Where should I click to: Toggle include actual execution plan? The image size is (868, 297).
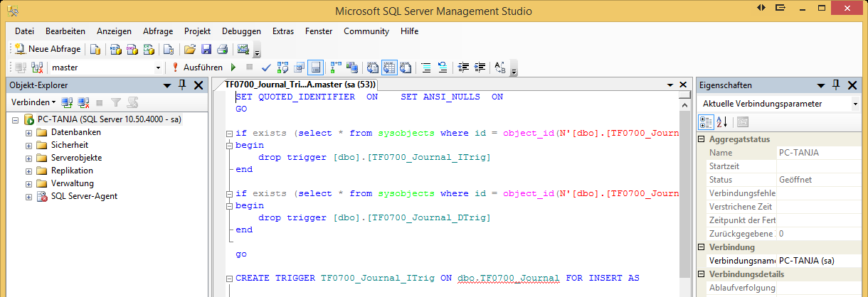(336, 67)
